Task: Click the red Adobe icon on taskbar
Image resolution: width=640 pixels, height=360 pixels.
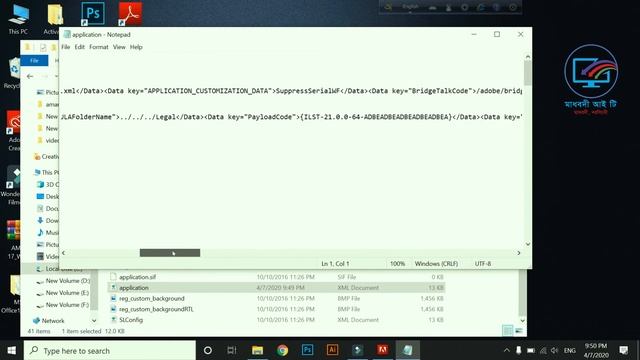Action: (382, 350)
